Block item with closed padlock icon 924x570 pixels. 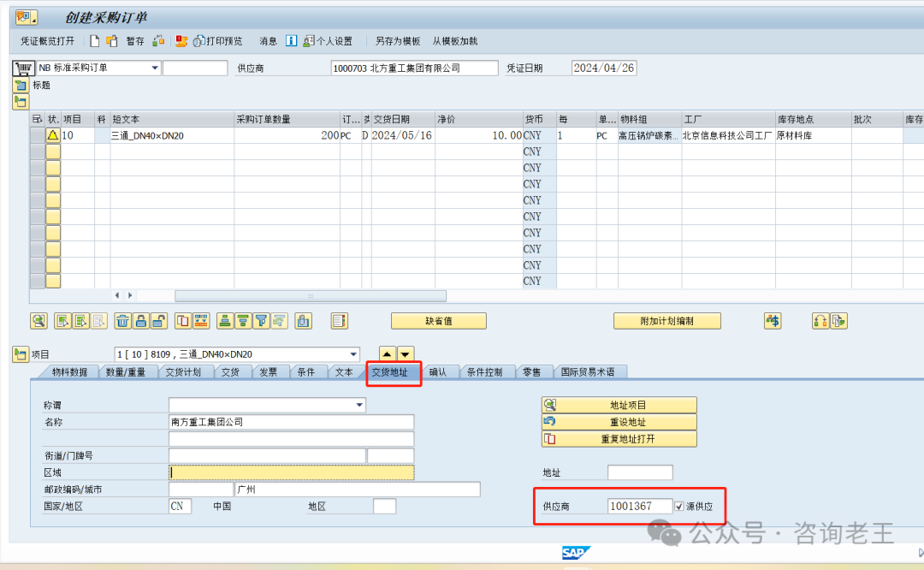point(141,321)
